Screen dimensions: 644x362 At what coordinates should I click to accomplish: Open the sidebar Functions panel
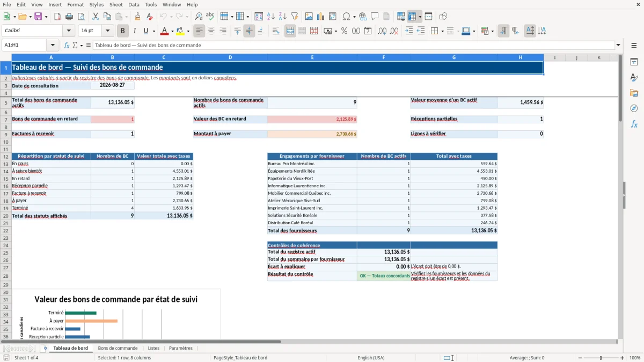(634, 124)
